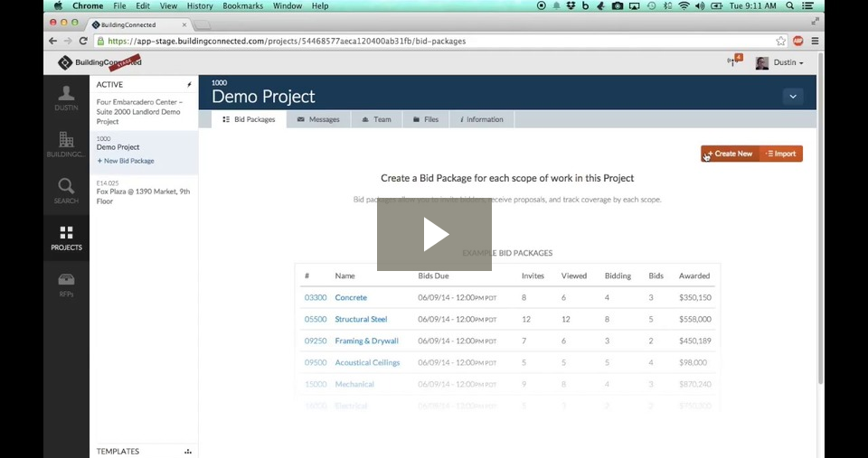Click the BuildingConnected logo

(x=99, y=62)
